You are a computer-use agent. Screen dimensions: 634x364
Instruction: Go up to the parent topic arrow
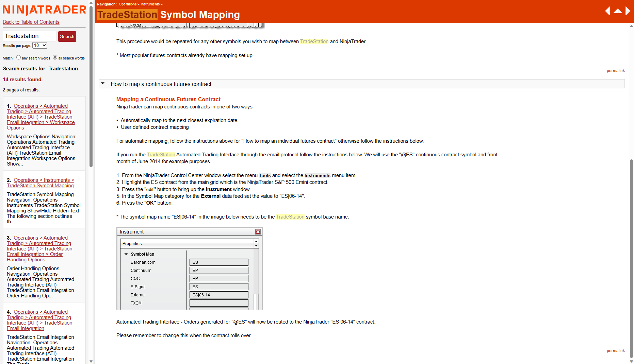pyautogui.click(x=618, y=11)
